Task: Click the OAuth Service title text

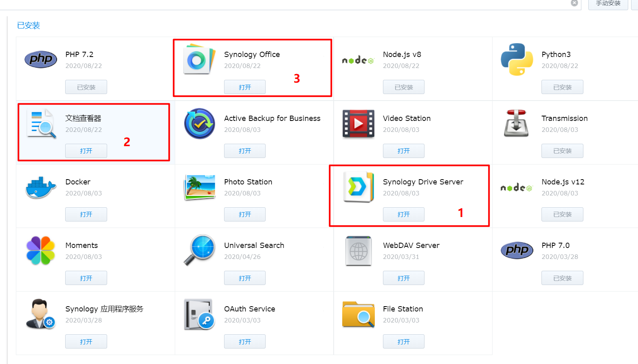Action: (250, 309)
